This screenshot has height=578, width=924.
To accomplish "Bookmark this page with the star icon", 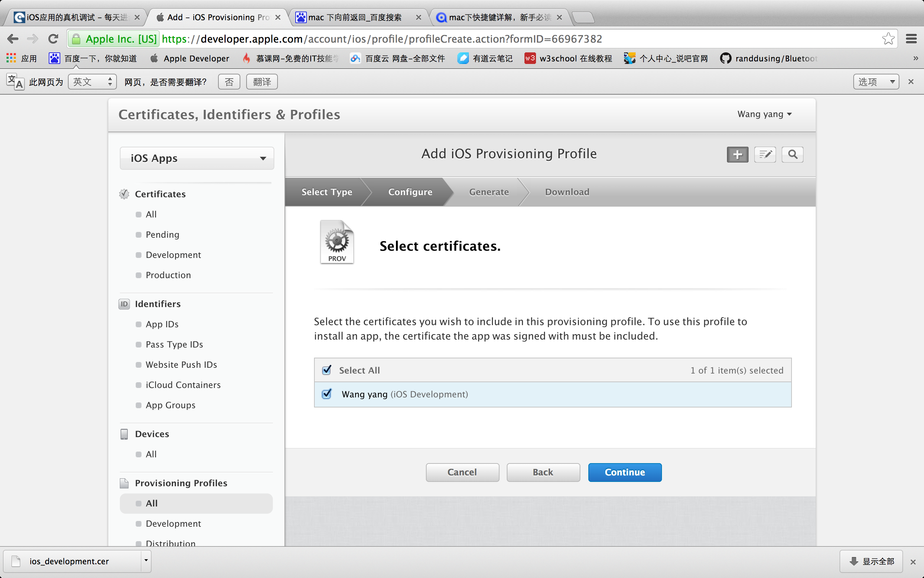I will pos(888,39).
